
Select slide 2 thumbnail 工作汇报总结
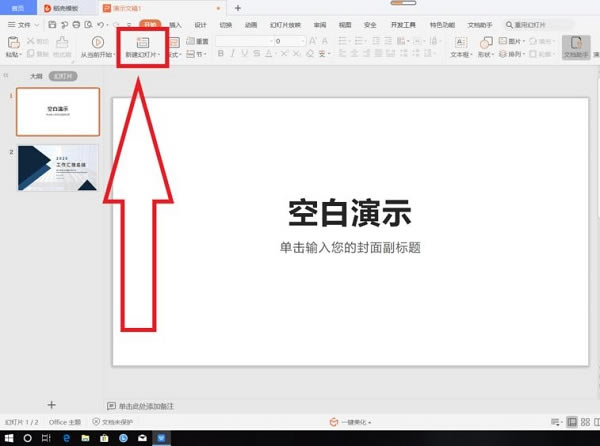[x=58, y=167]
